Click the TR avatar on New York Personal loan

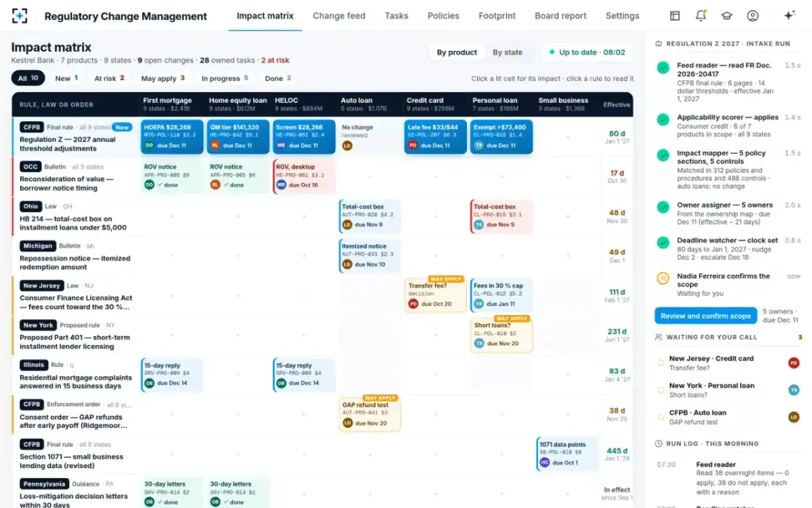tap(794, 389)
